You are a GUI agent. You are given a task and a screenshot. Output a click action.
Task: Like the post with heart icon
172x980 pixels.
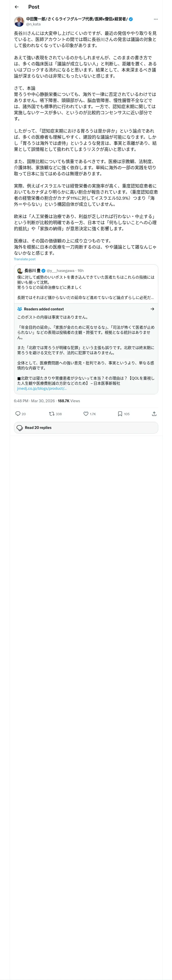click(x=86, y=413)
